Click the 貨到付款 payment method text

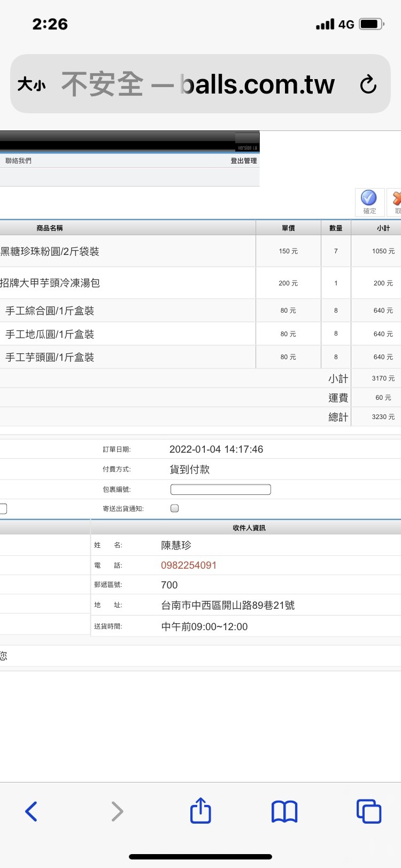189,469
